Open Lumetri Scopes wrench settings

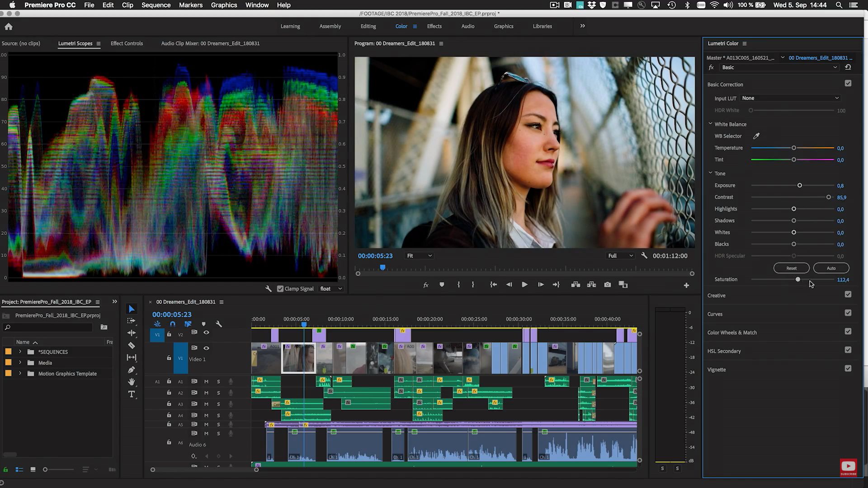pos(268,289)
